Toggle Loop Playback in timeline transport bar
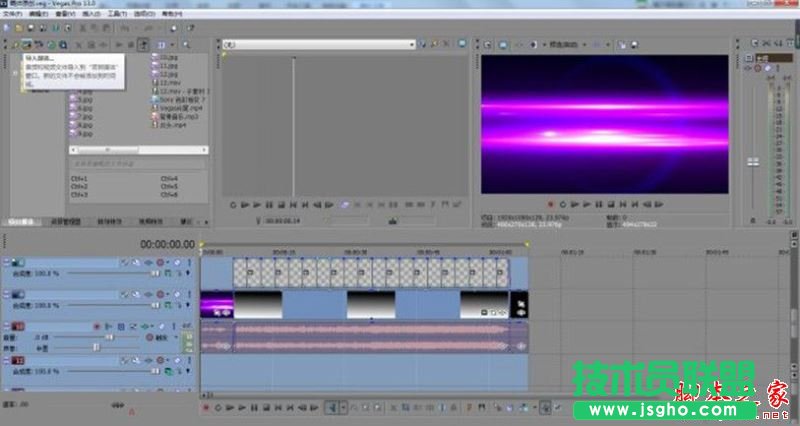This screenshot has width=800, height=426. tap(218, 408)
